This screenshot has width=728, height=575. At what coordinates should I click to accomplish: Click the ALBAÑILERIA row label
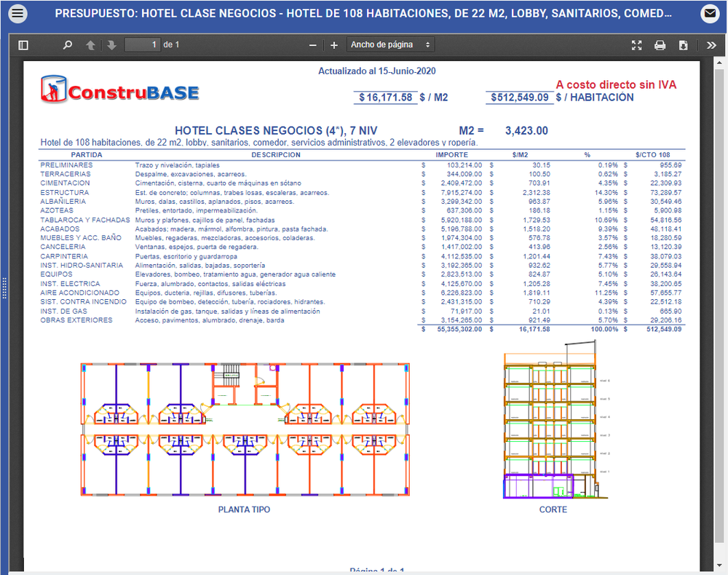63,202
